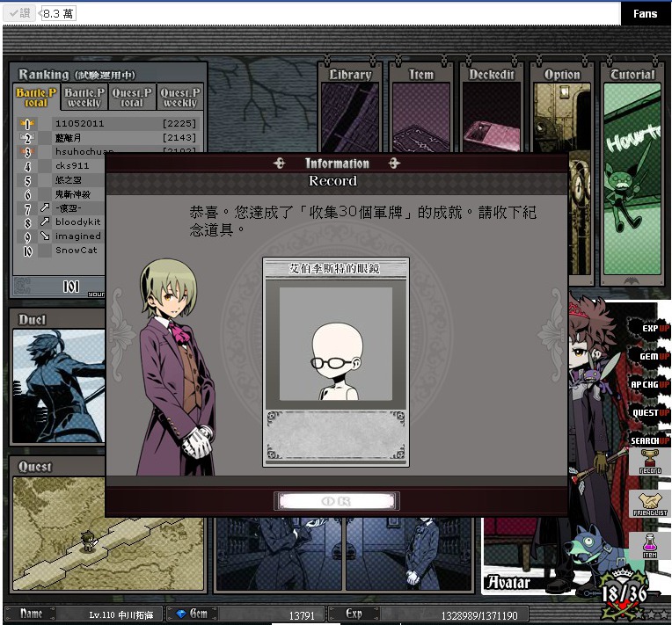Open the Item panel card
672x625 pixels.
420,109
